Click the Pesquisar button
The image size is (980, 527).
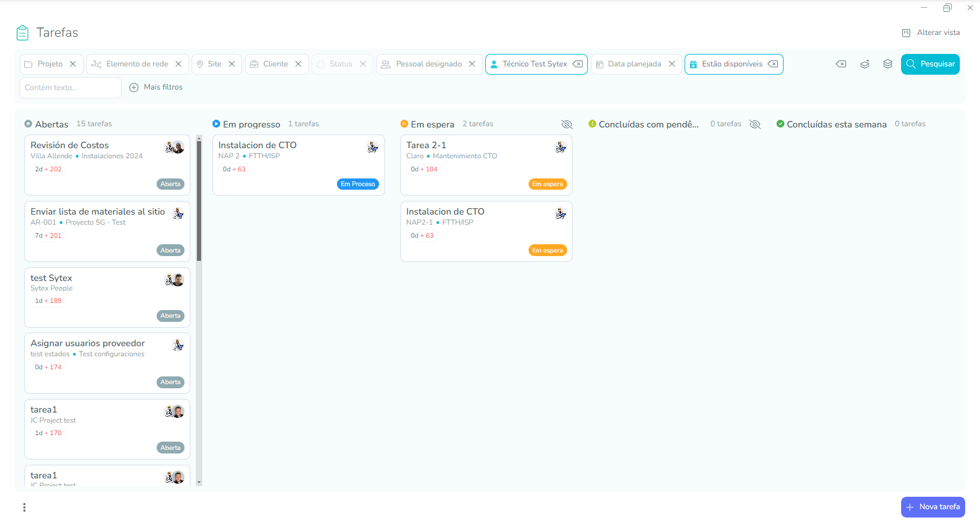click(930, 64)
